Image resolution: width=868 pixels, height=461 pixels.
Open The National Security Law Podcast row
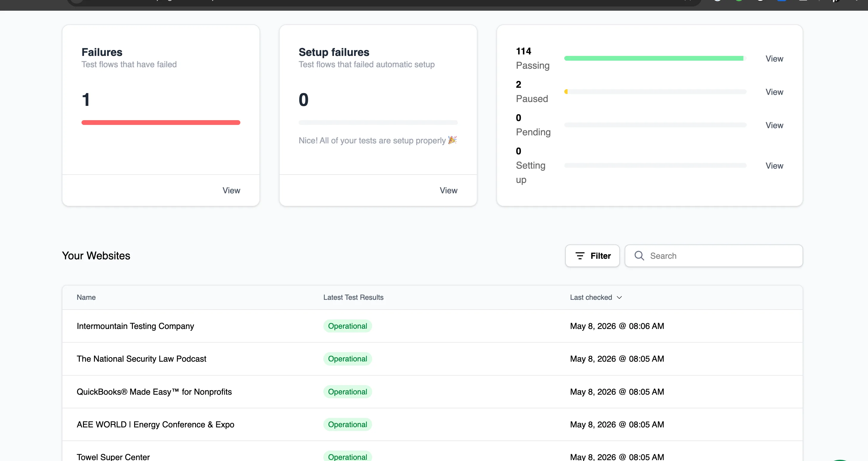coord(432,359)
